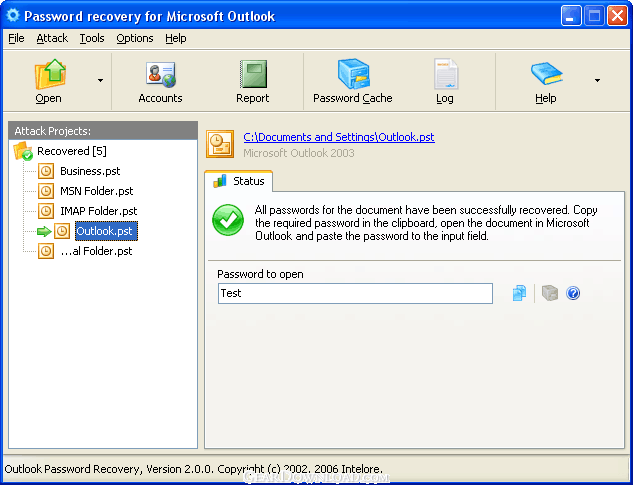Expand the dropdown arrow beside Help
This screenshot has height=485, width=633.
click(x=597, y=80)
